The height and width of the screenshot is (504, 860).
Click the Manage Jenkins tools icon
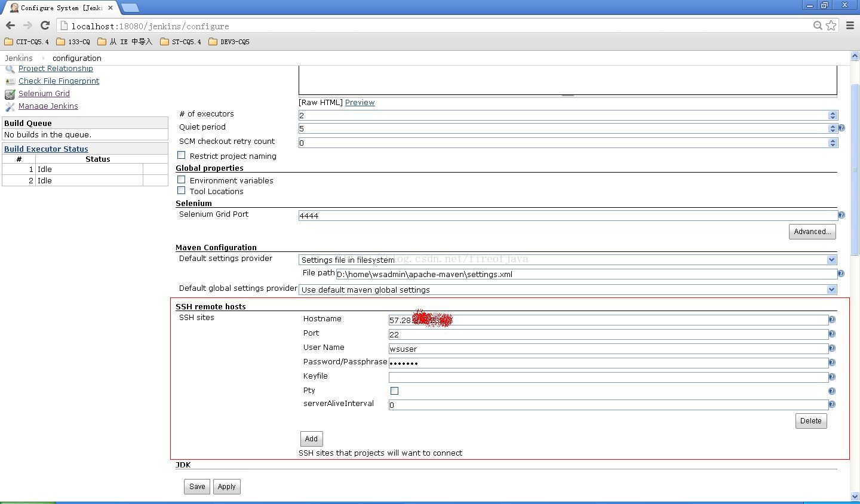tap(10, 107)
